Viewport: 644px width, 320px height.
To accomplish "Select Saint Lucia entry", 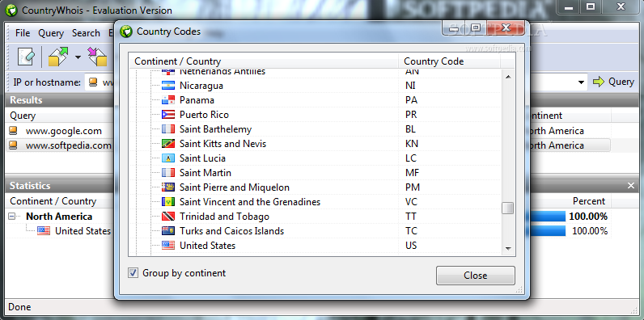I will point(202,158).
